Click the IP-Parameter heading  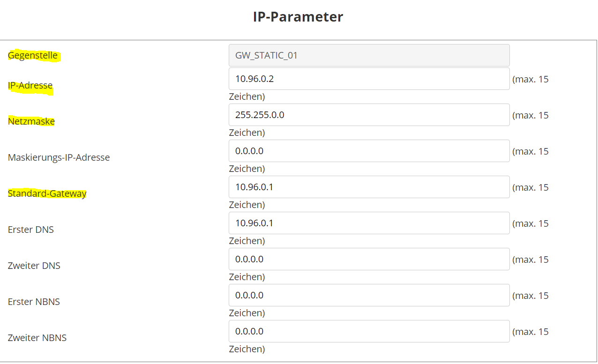click(298, 17)
